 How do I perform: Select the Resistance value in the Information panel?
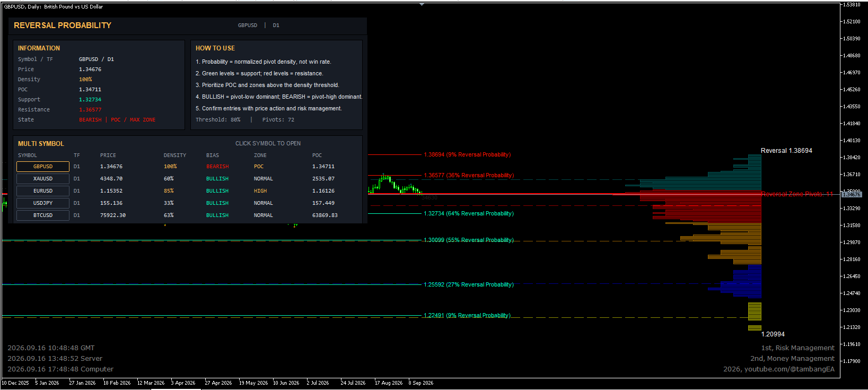pos(90,110)
